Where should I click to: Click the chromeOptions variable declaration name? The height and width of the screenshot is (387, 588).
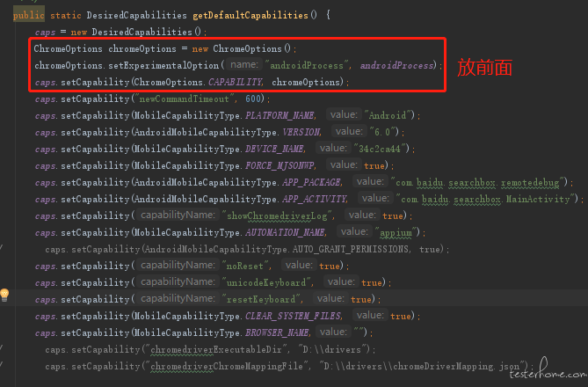click(x=142, y=48)
